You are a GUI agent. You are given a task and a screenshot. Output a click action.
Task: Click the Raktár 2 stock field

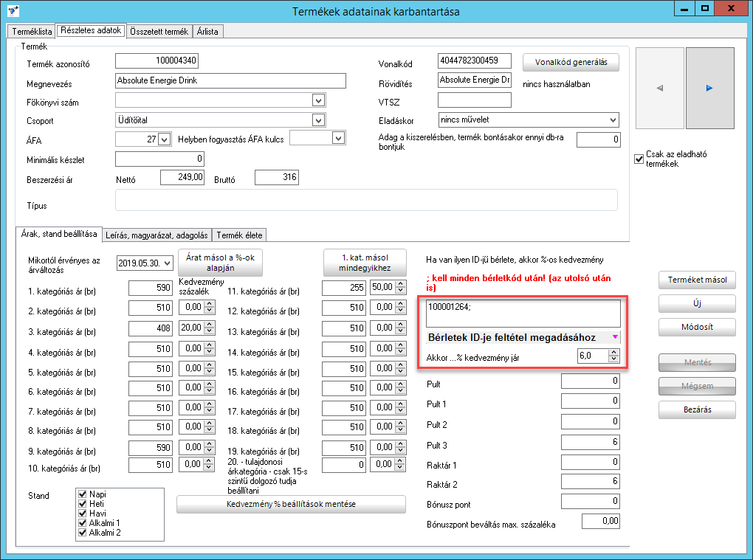(591, 481)
